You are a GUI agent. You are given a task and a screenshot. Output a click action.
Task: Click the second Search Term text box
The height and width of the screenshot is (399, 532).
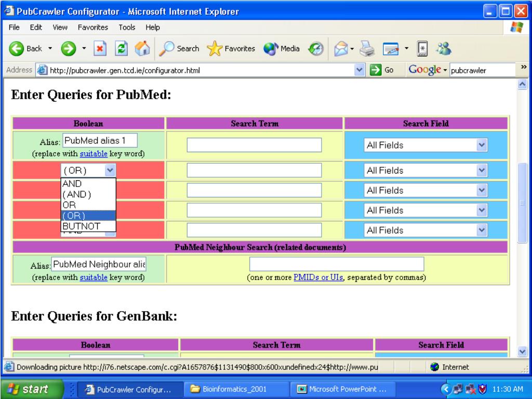click(254, 170)
